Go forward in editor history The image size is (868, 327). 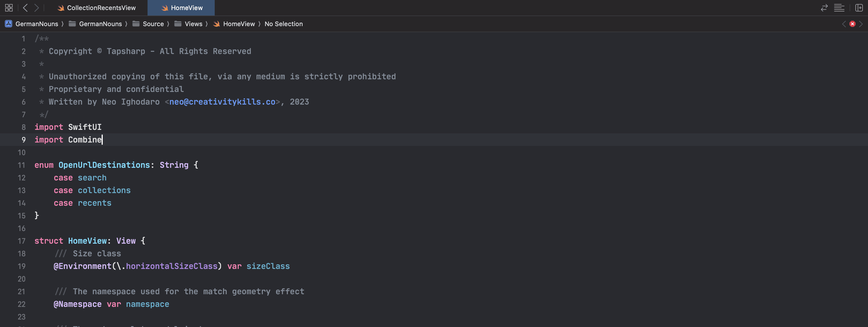pyautogui.click(x=37, y=8)
